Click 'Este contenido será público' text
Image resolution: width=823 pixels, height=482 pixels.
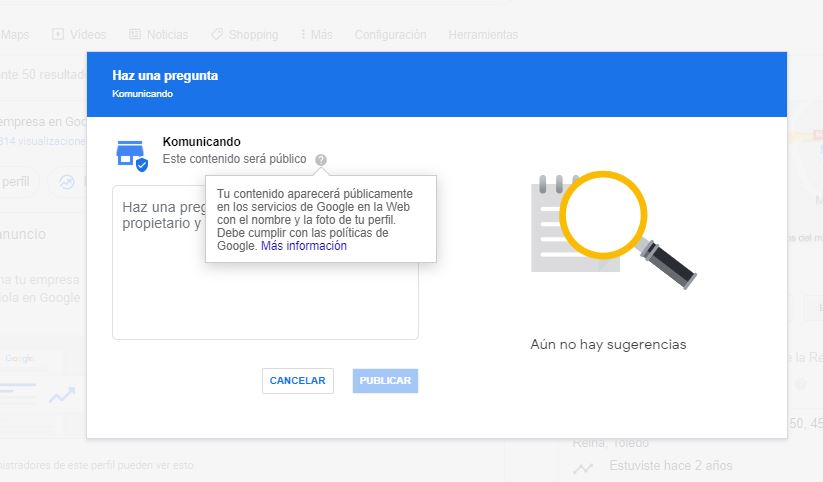[x=234, y=159]
